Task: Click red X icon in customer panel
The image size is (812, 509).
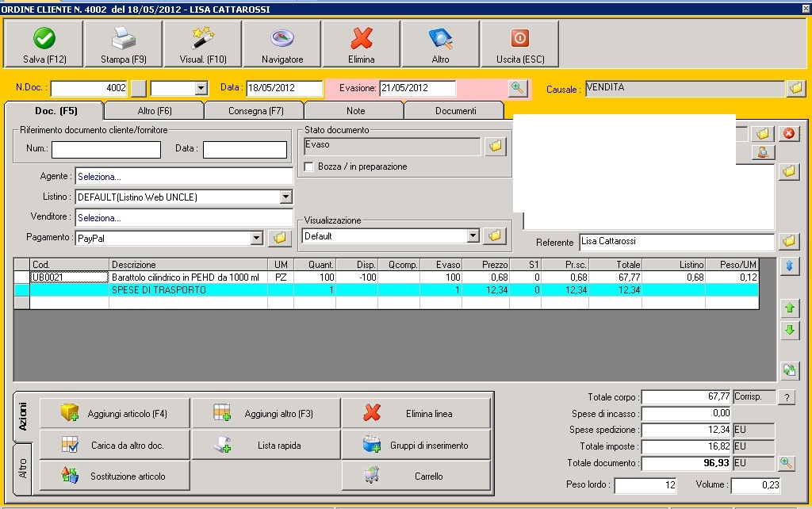Action: (x=789, y=134)
